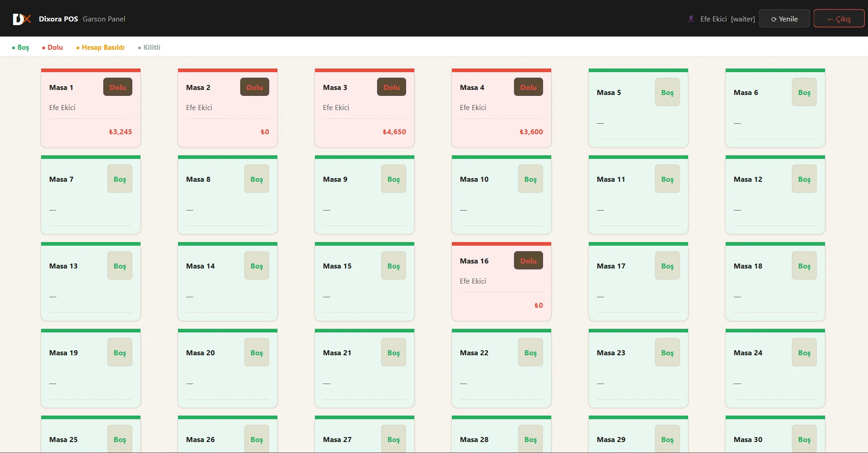
Task: Open the Masa 26 table card
Action: [228, 434]
